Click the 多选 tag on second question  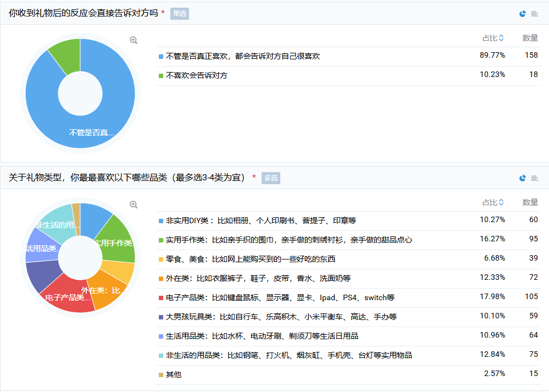270,178
